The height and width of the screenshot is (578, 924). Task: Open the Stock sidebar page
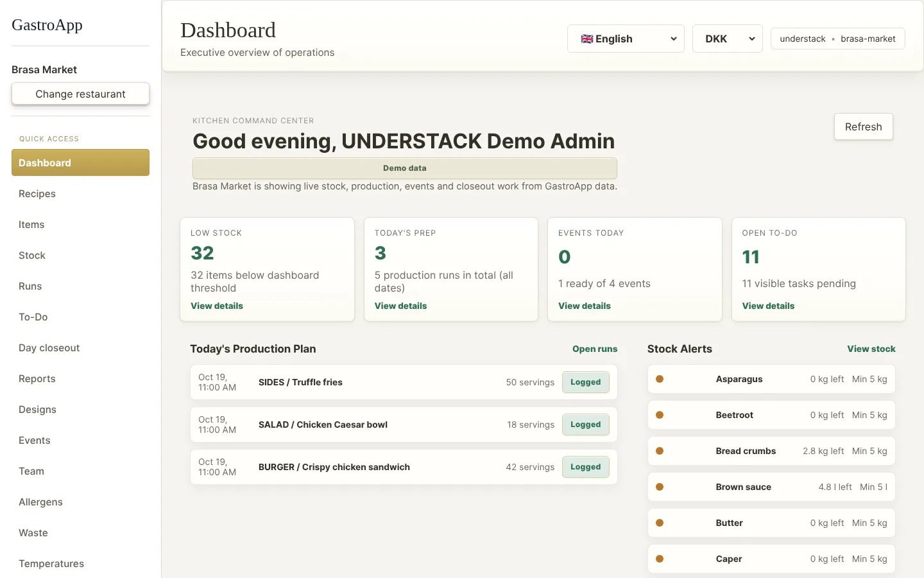coord(80,255)
